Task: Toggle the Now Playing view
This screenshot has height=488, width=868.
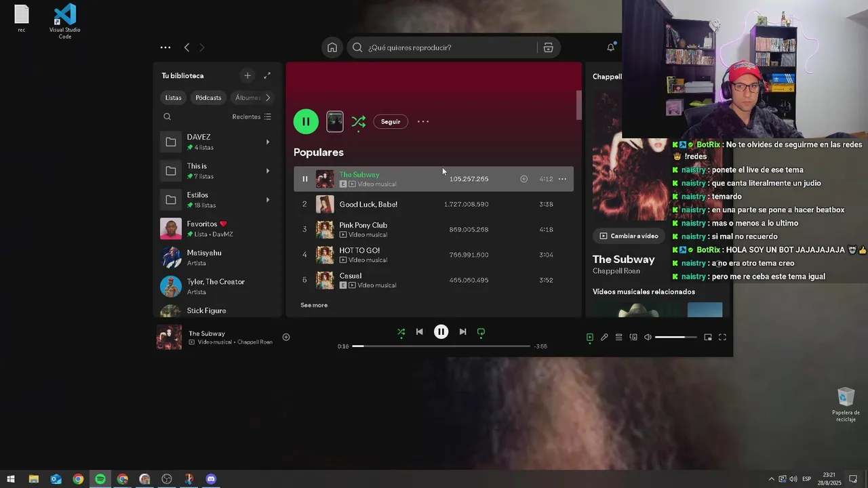Action: (x=590, y=338)
